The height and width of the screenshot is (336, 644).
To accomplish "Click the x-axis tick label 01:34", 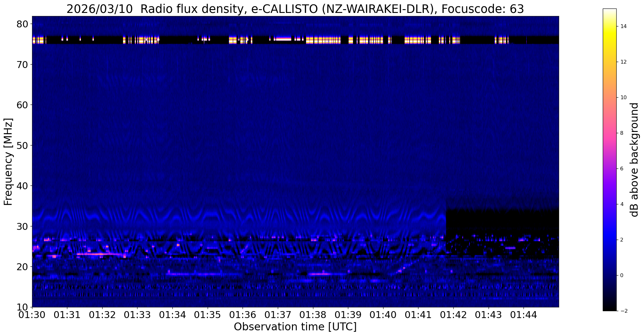I will (172, 315).
